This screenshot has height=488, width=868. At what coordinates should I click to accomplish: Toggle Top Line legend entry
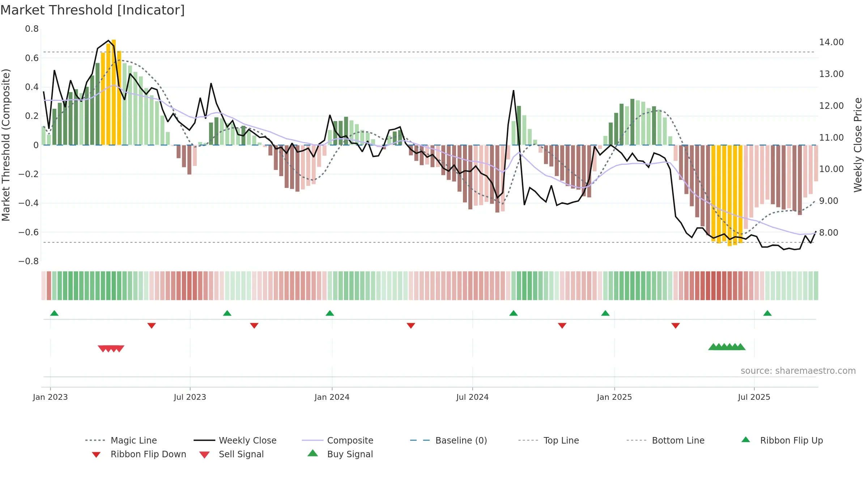(548, 440)
